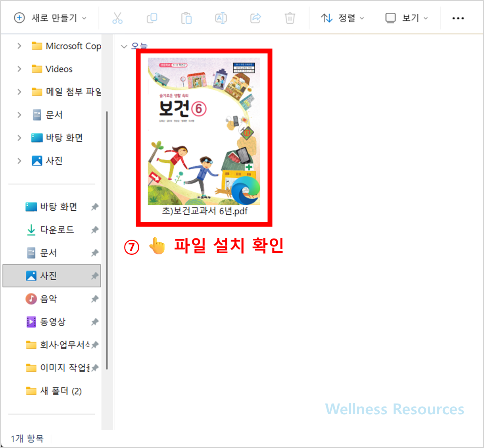
Task: Click the Paste clipboard icon
Action: [x=186, y=18]
